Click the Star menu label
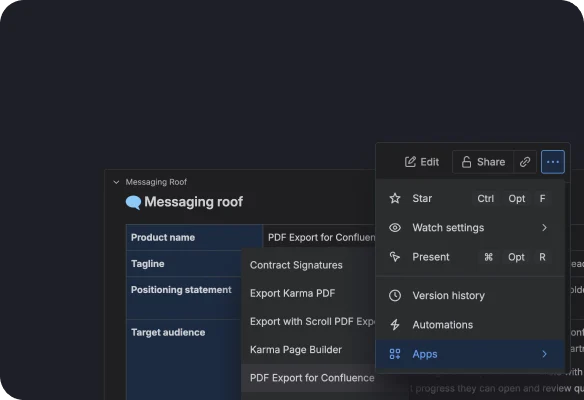The height and width of the screenshot is (400, 584). pos(422,199)
